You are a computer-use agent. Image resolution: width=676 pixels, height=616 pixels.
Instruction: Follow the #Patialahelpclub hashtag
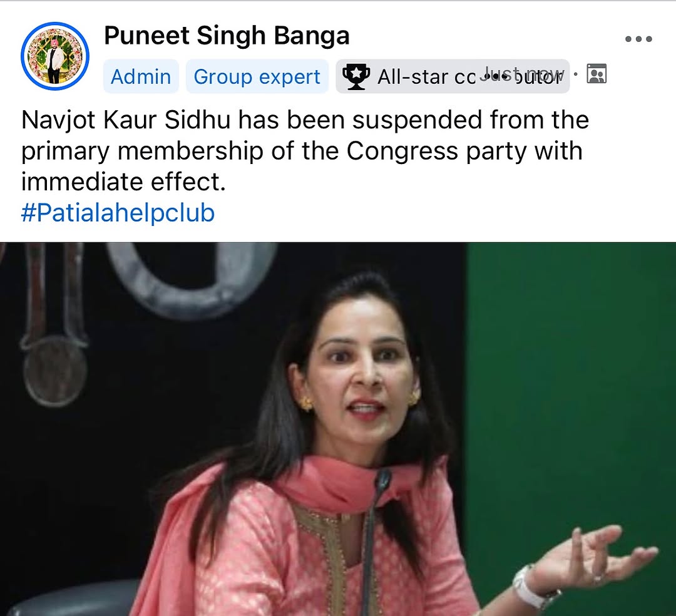(x=118, y=213)
